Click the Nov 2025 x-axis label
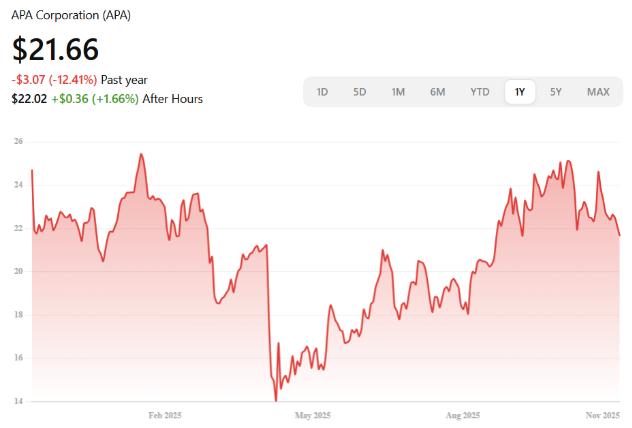The image size is (632, 428). [x=602, y=414]
